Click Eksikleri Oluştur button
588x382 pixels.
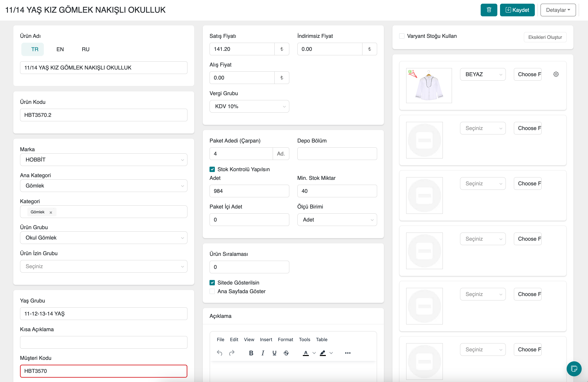[545, 37]
